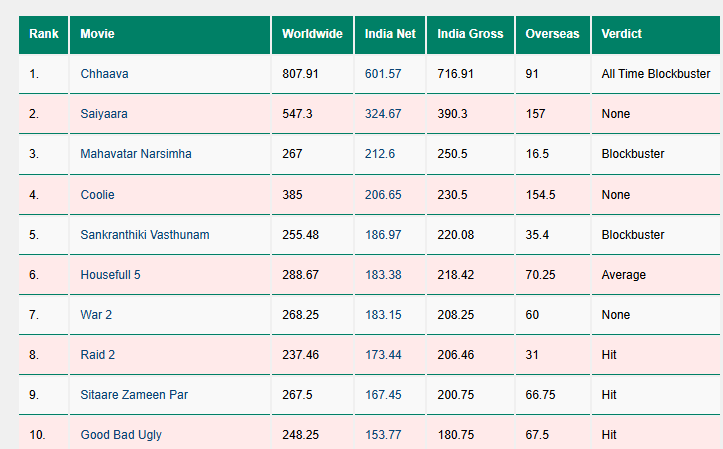Select India Gross value 716.91
This screenshot has width=723, height=449.
click(456, 74)
